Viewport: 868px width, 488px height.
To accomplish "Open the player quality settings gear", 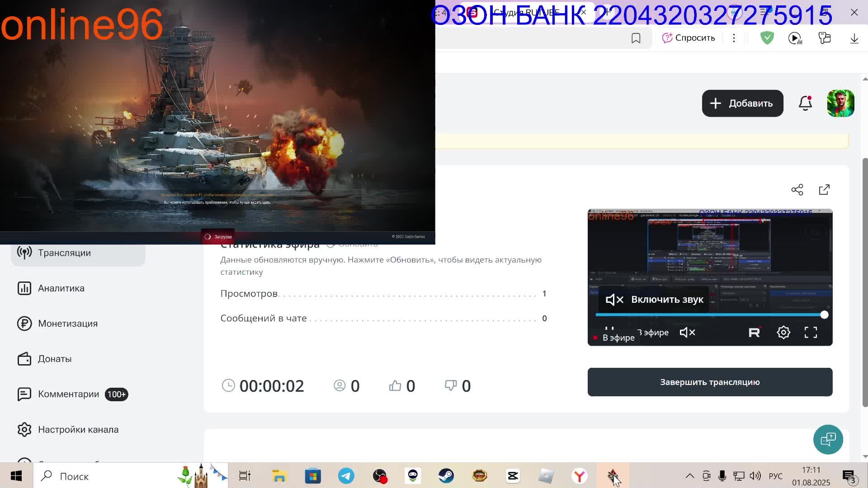I will (x=783, y=332).
